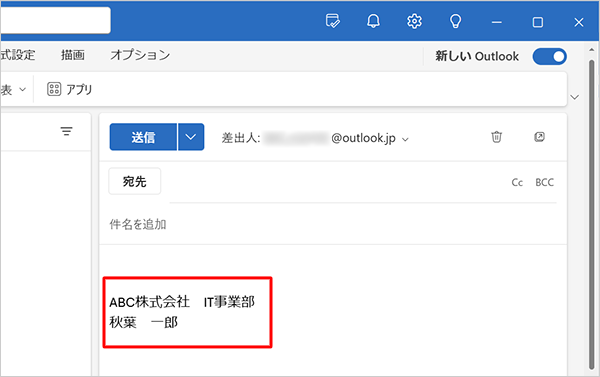
Task: Expand the ribbon with the chevron
Action: [x=574, y=97]
